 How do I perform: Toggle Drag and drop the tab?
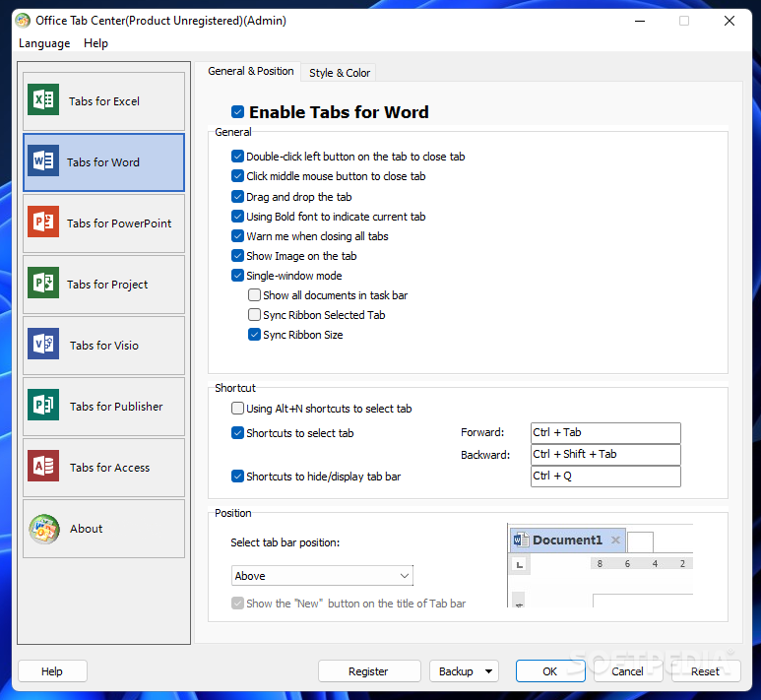tap(238, 197)
